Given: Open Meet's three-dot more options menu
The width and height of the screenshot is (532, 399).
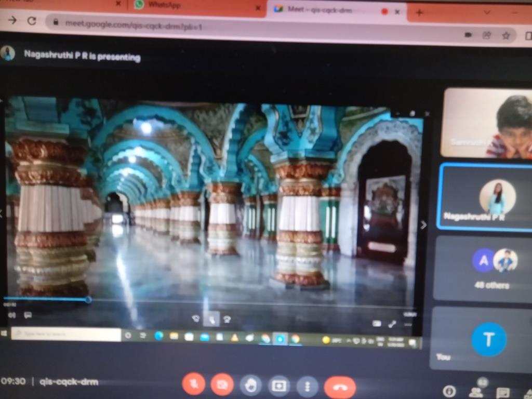Looking at the screenshot, I should point(308,387).
